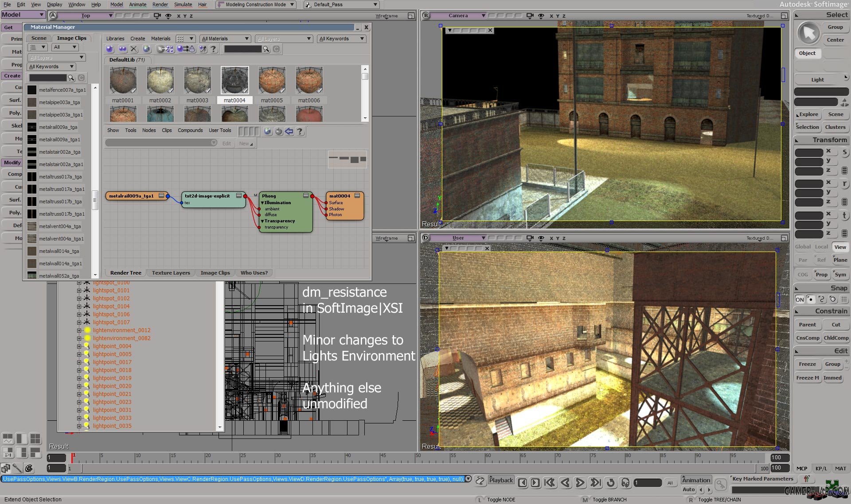
Task: Toggle eye visibility in Camera viewport header
Action: pos(541,16)
